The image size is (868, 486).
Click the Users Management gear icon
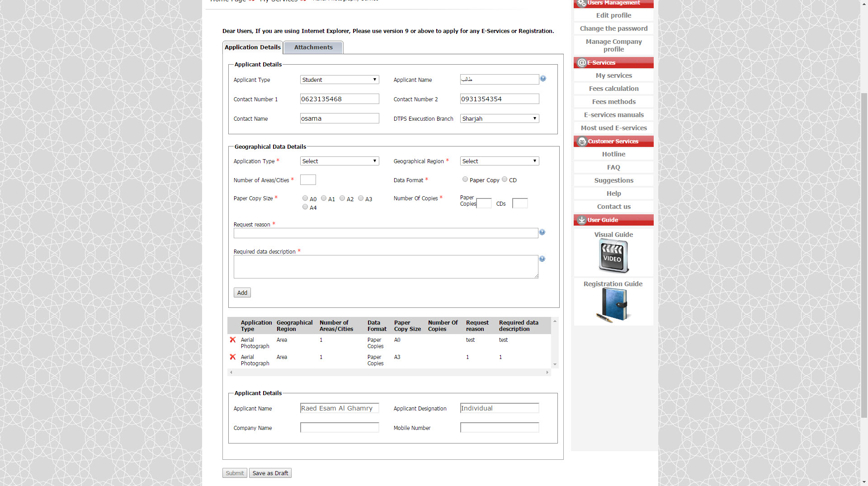[x=581, y=3]
